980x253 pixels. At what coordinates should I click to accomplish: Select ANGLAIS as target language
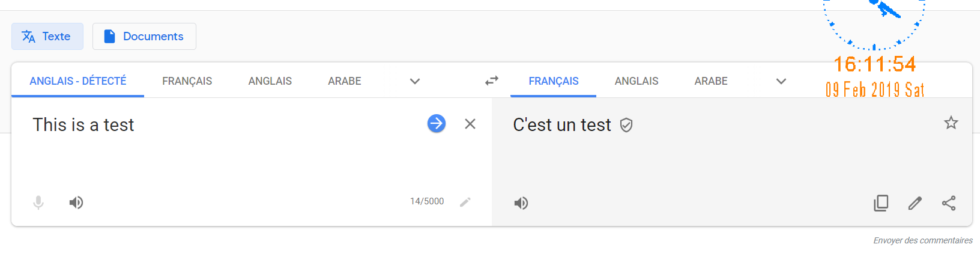coord(637,81)
